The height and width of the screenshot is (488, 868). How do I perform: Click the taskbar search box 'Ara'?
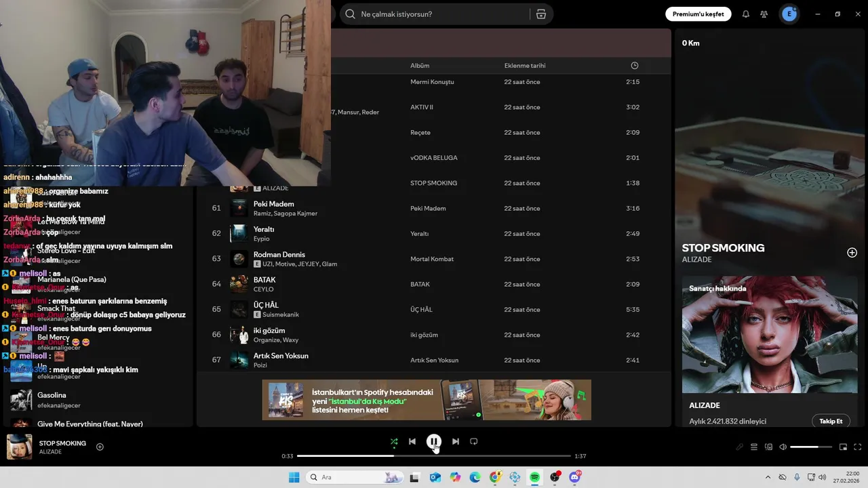click(354, 477)
